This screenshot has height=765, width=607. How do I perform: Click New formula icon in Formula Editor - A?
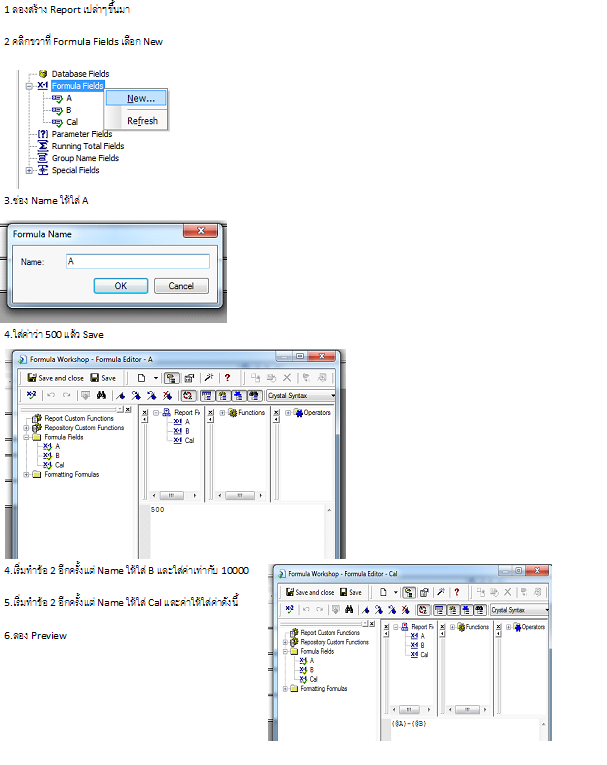pyautogui.click(x=141, y=378)
